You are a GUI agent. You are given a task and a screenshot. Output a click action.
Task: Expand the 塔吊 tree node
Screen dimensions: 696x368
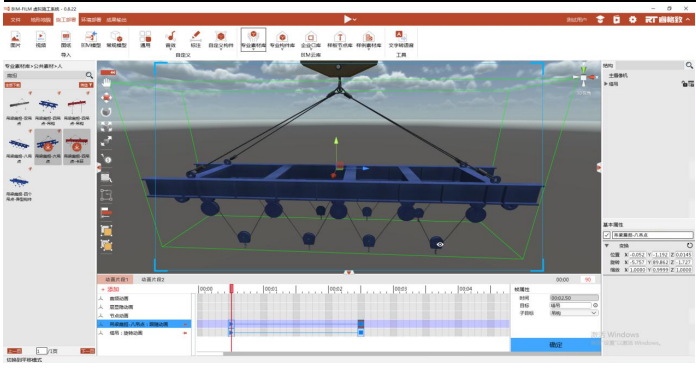pyautogui.click(x=606, y=84)
